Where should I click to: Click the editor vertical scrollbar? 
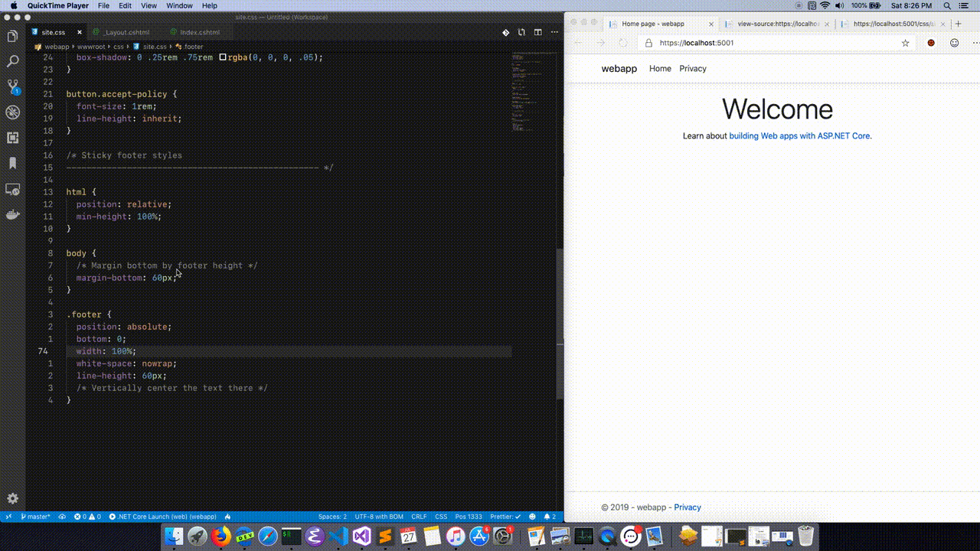[x=560, y=325]
